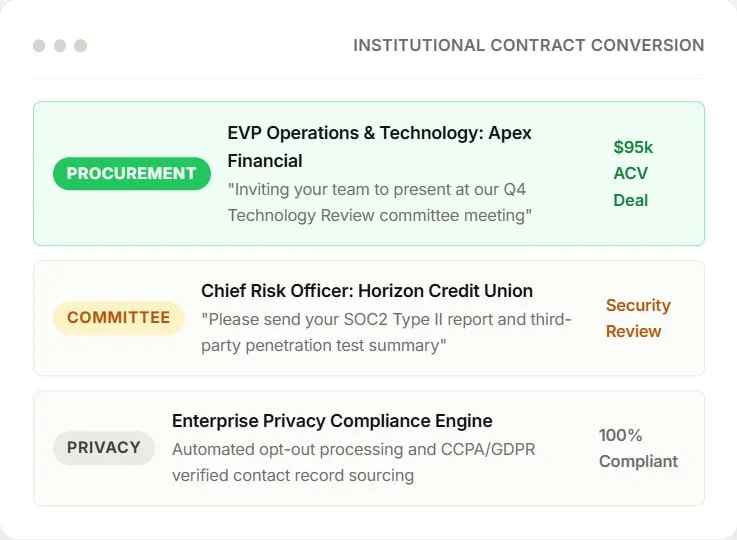This screenshot has width=737, height=540.
Task: Click the 100% Compliant status label
Action: [x=638, y=448]
